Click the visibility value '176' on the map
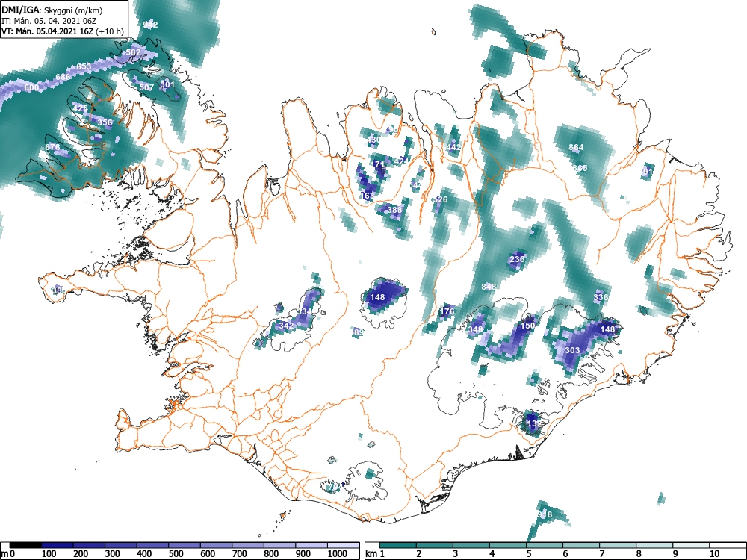The height and width of the screenshot is (560, 747). coord(447,312)
